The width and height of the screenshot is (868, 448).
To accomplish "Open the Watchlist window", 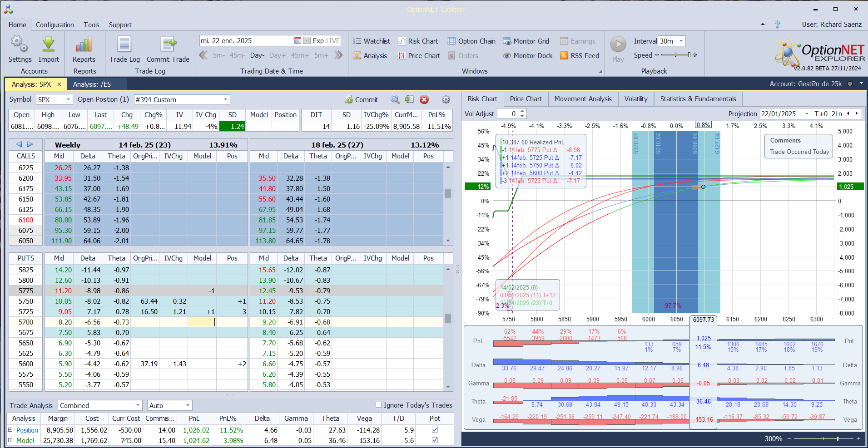I will 372,41.
